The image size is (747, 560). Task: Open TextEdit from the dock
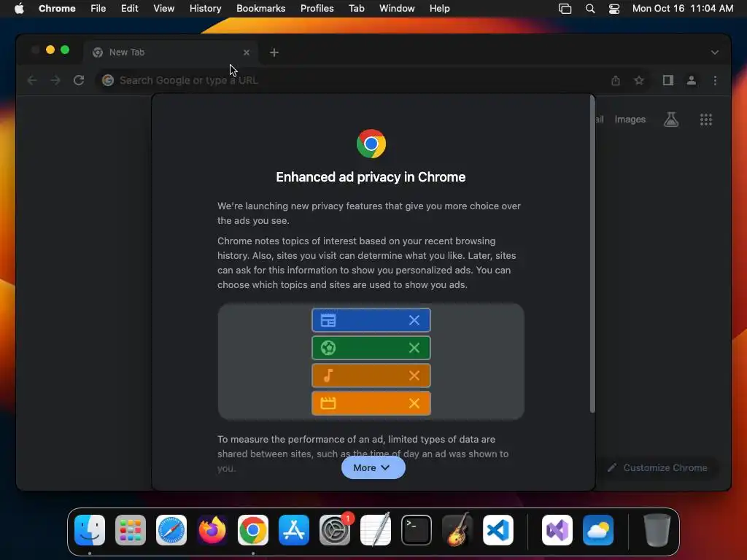point(376,530)
